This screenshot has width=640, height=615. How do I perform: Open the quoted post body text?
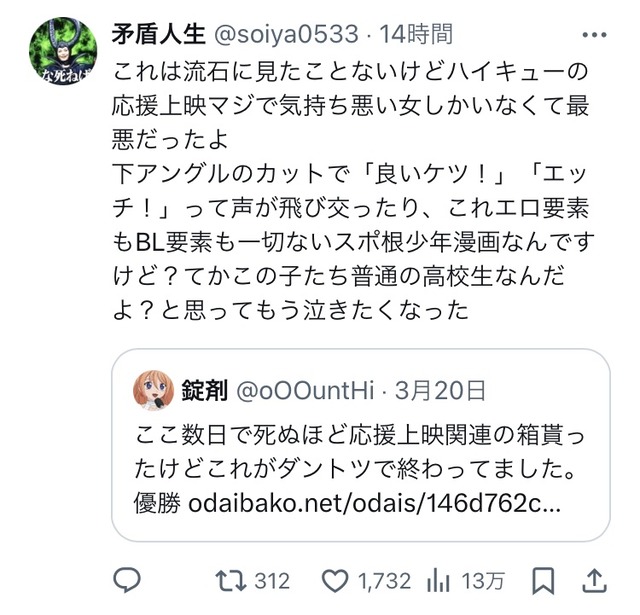pyautogui.click(x=359, y=469)
